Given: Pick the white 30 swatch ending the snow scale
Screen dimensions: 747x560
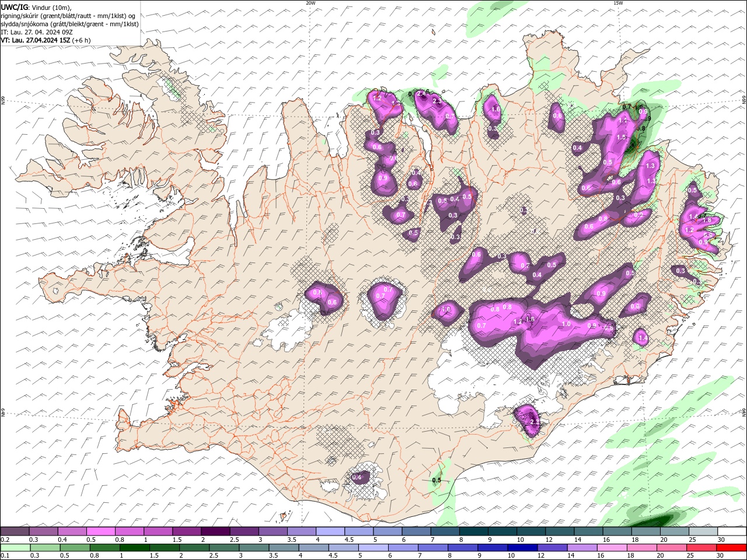Looking at the screenshot, I should click(x=732, y=531).
